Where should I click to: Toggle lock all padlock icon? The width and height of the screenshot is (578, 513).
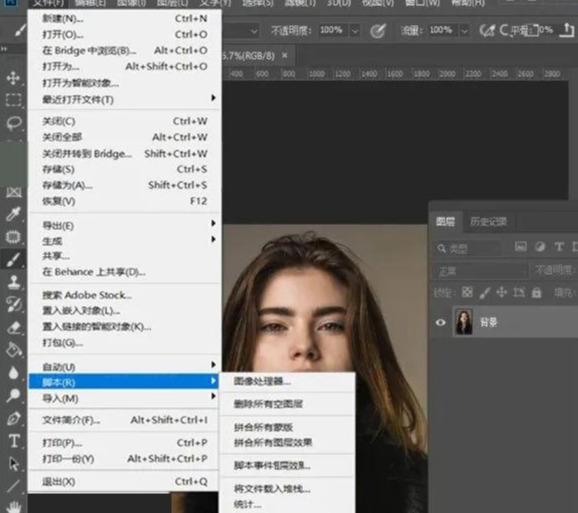536,293
